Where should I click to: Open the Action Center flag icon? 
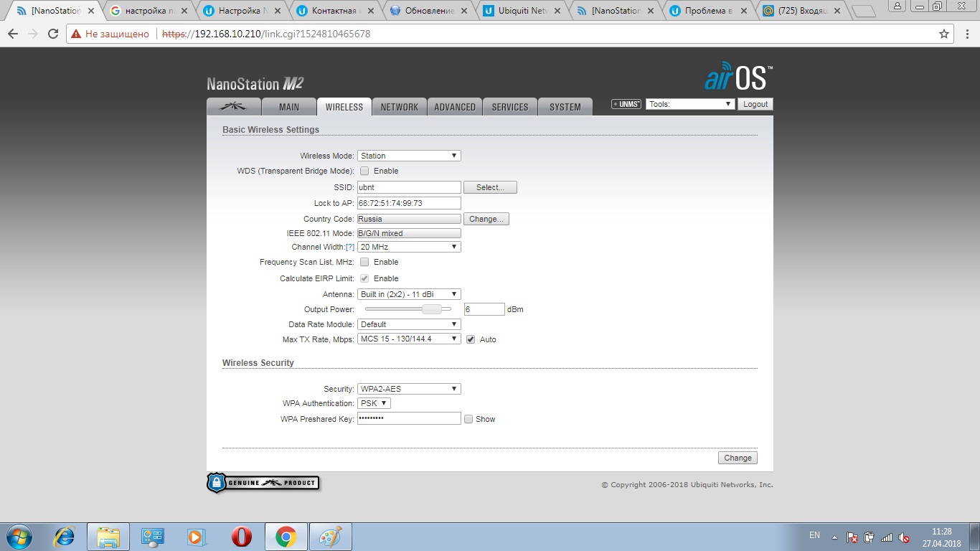tap(852, 537)
